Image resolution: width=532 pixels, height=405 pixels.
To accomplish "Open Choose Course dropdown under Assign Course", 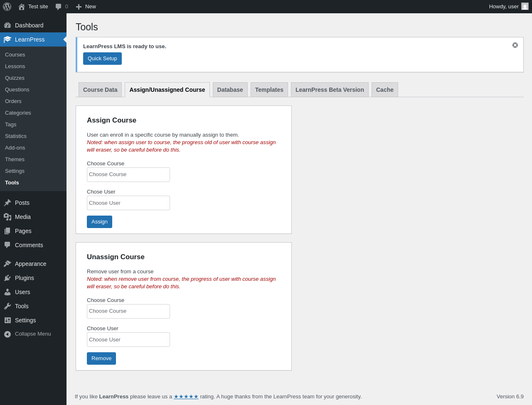I will tap(128, 174).
